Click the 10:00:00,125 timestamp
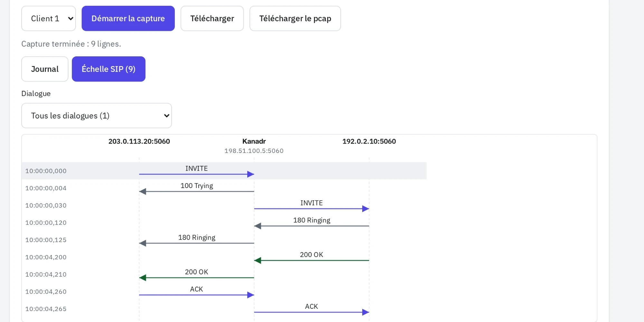The width and height of the screenshot is (644, 322). click(x=46, y=240)
